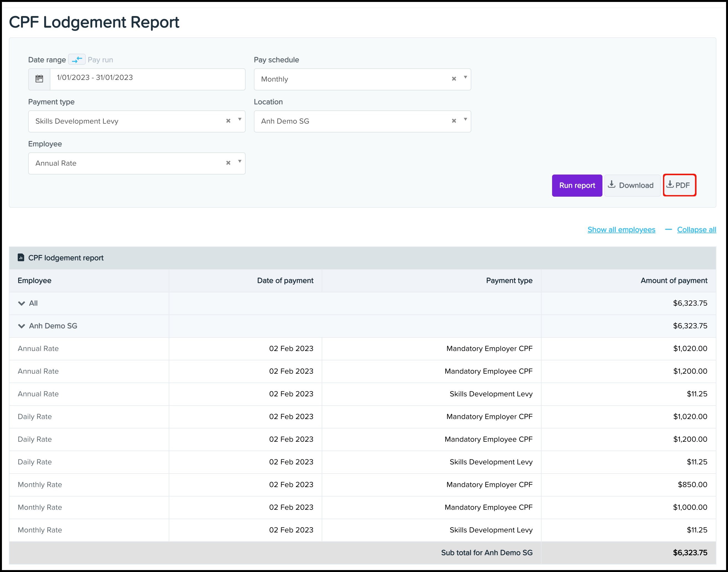This screenshot has height=572, width=728.
Task: Open the Payment type dropdown arrow
Action: coord(240,119)
